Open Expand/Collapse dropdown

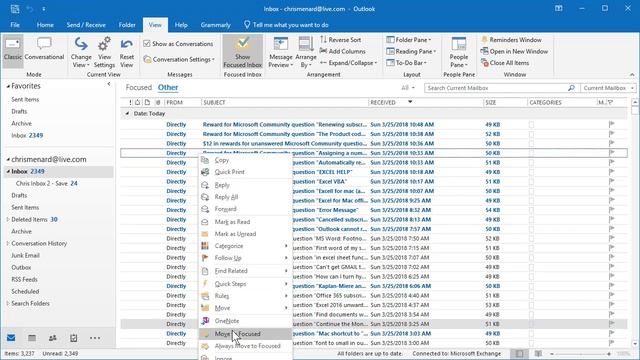coord(348,63)
